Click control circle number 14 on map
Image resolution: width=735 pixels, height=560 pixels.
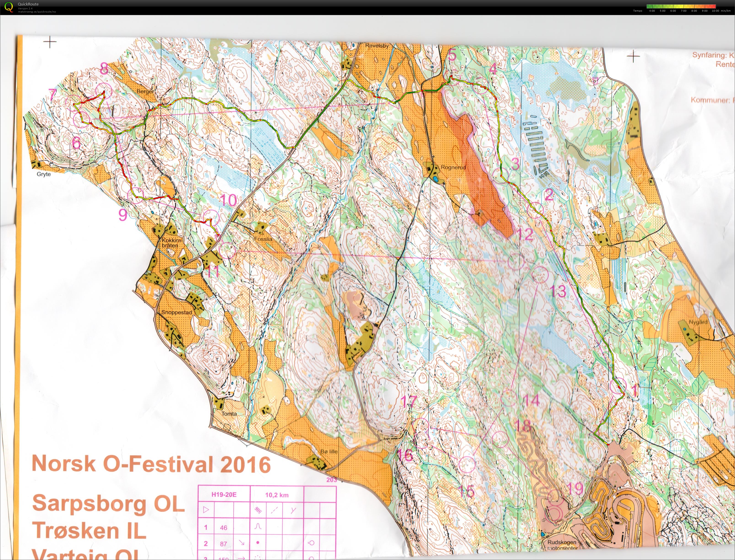(509, 398)
